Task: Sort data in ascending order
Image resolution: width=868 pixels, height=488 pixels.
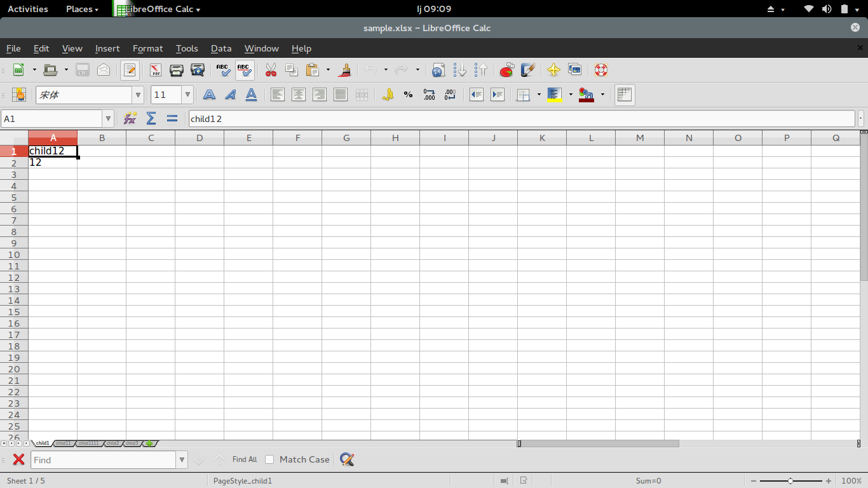Action: [x=459, y=70]
